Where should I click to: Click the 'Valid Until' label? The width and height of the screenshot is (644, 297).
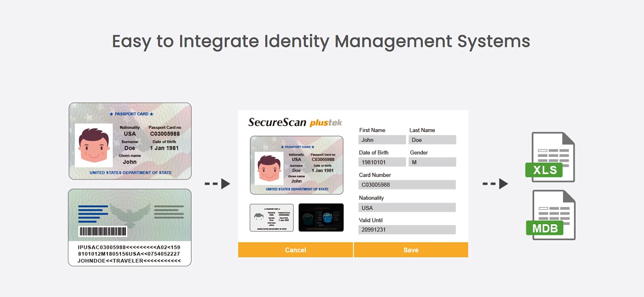[x=371, y=220]
